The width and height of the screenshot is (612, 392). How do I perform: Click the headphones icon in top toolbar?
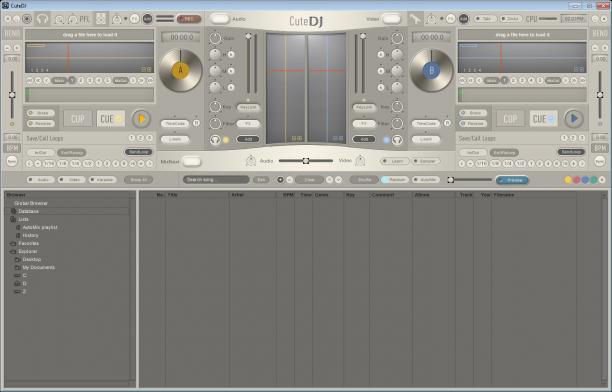click(42, 19)
